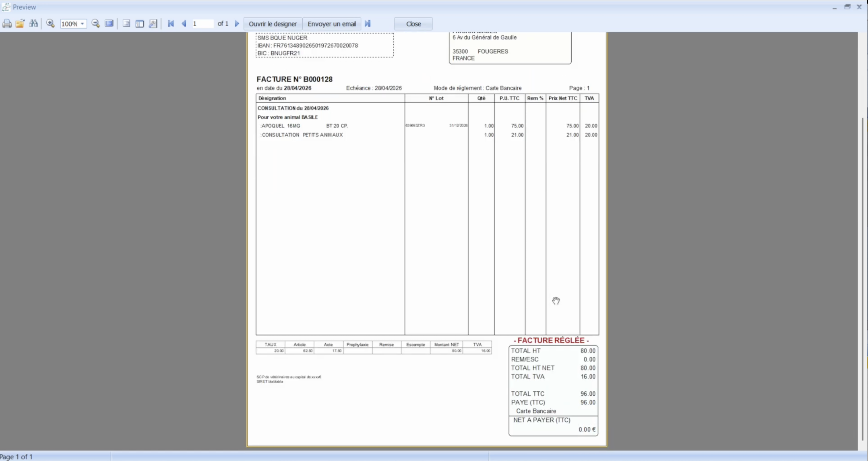Screen dimensions: 868x461
Task: Go to previous page arrow
Action: point(184,24)
